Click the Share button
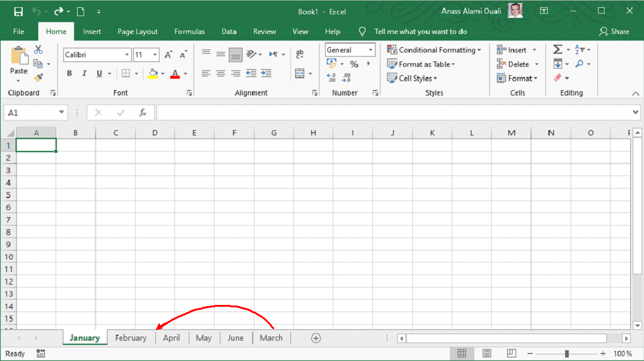644x361 pixels. click(x=614, y=32)
